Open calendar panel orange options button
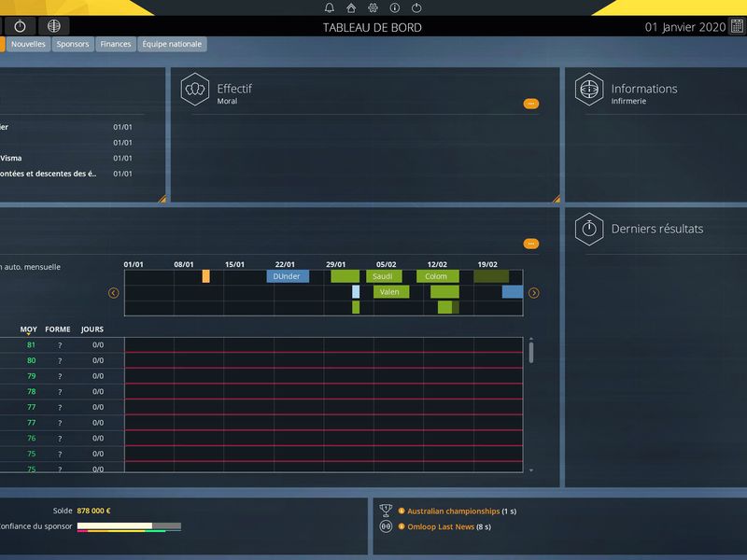This screenshot has height=560, width=747. point(531,244)
